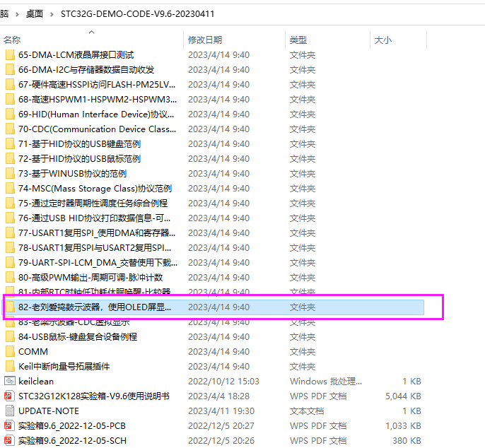This screenshot has height=448, width=485.
Task: Select the file name 65-DMA-LCM液晶屏接口测试
Action: pos(76,55)
